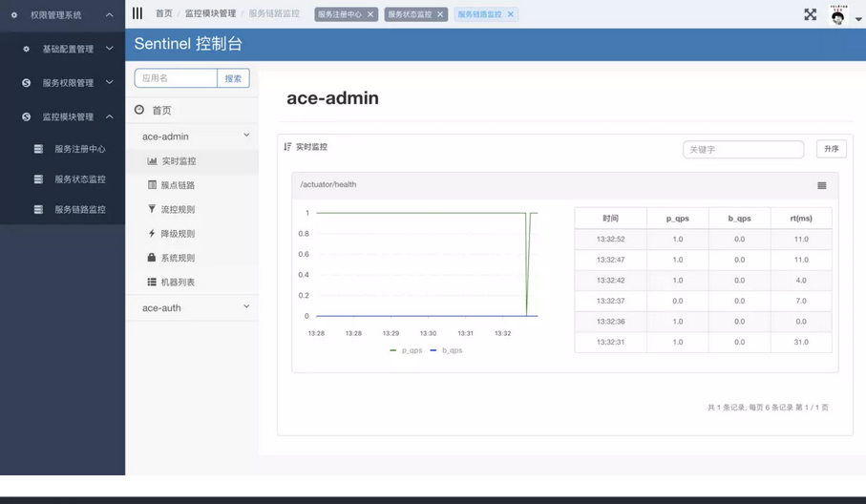Expand the ace-auth app chevron
This screenshot has width=866, height=504.
pyautogui.click(x=246, y=306)
